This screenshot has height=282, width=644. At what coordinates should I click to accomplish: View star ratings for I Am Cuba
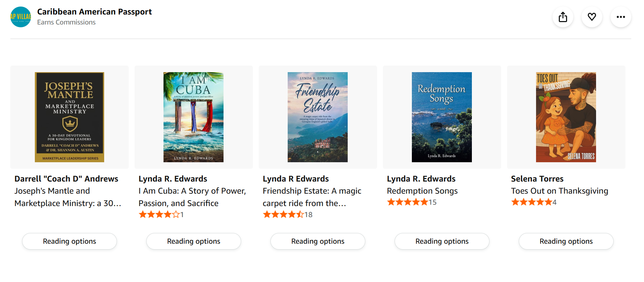coord(159,215)
